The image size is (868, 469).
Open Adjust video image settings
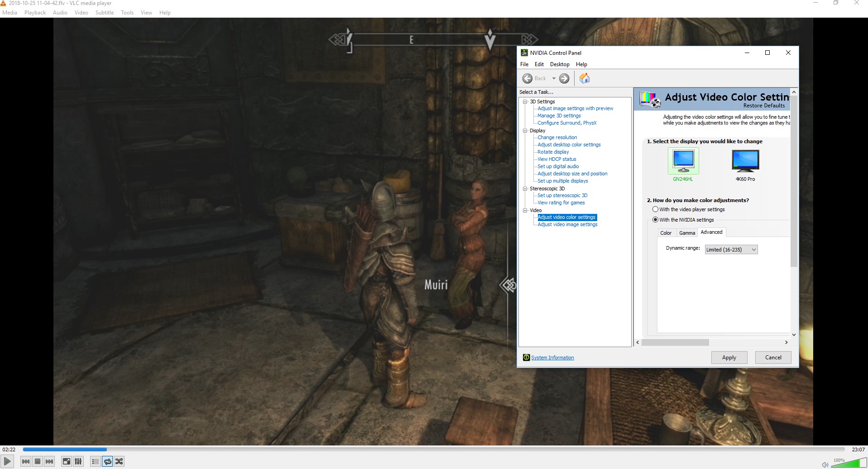(568, 225)
